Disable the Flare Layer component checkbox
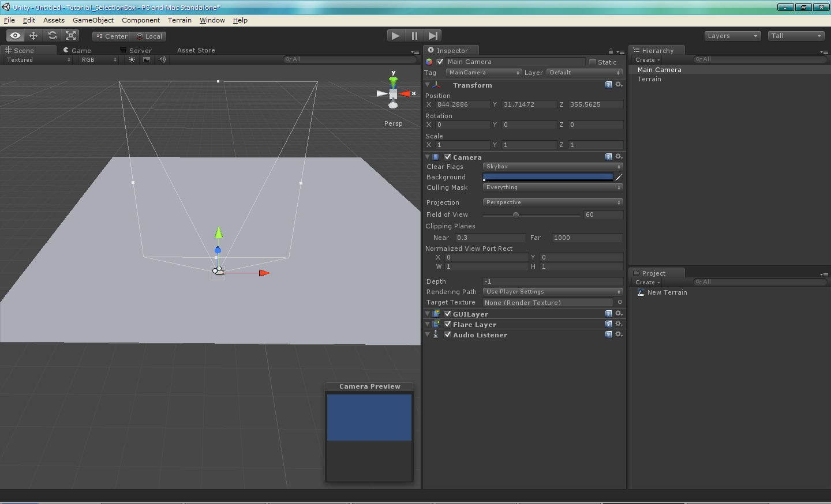The image size is (831, 504). pos(447,324)
